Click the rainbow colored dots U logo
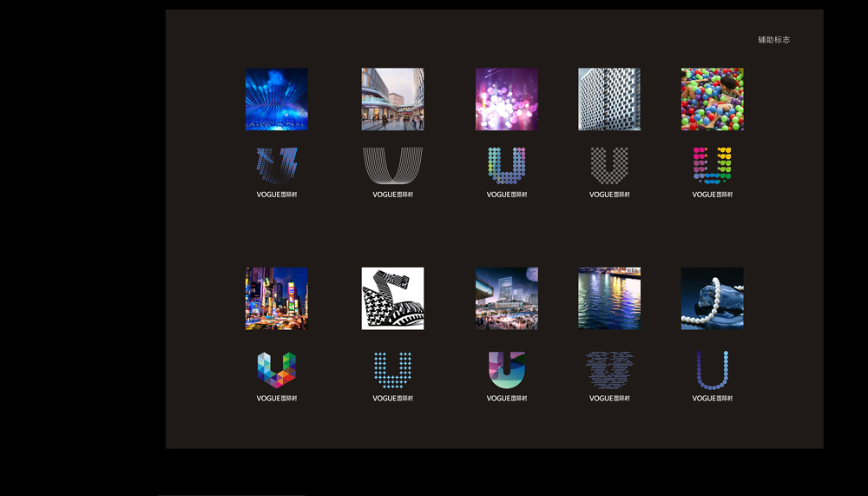 tap(712, 165)
